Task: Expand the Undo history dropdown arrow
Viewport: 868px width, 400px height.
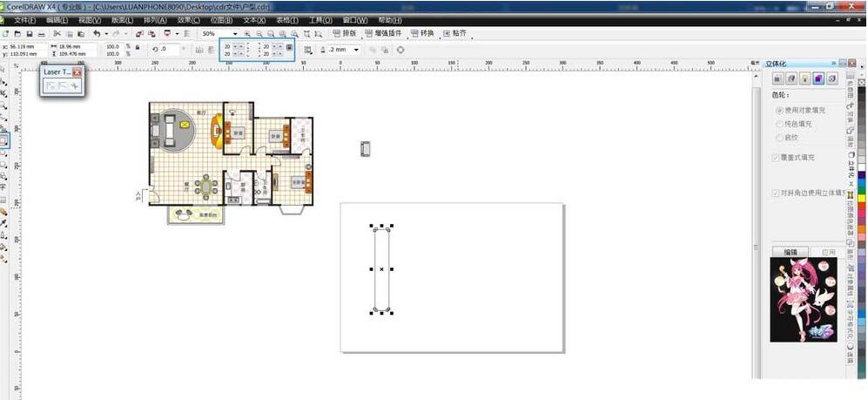Action: click(x=106, y=34)
